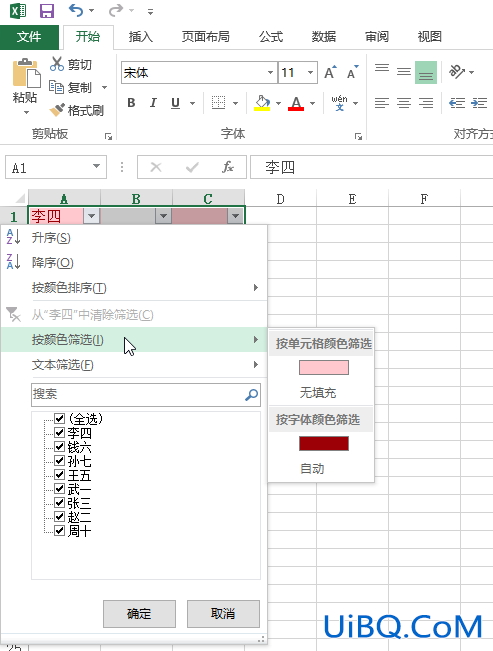Switch to the 公式 Formulas tab

271,37
